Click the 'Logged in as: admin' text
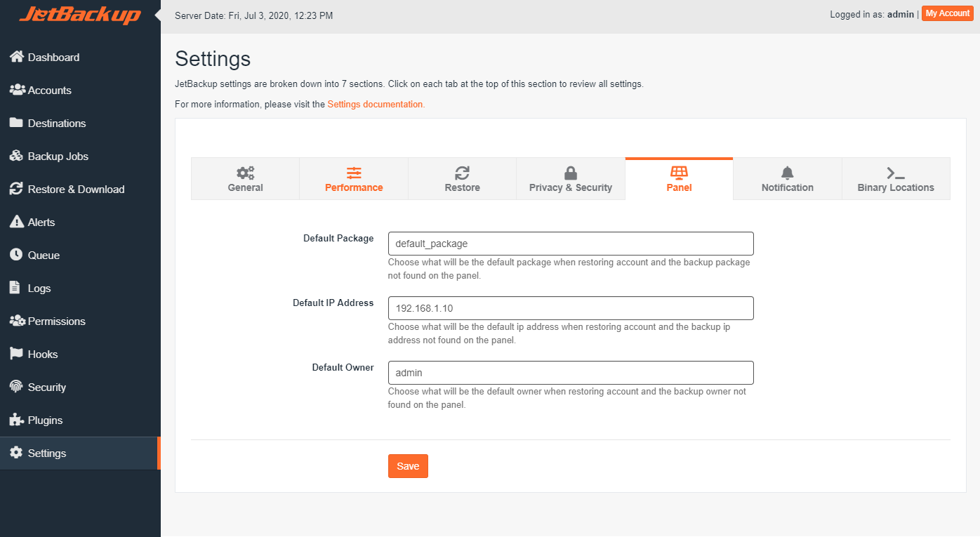This screenshot has width=980, height=537. coord(872,14)
